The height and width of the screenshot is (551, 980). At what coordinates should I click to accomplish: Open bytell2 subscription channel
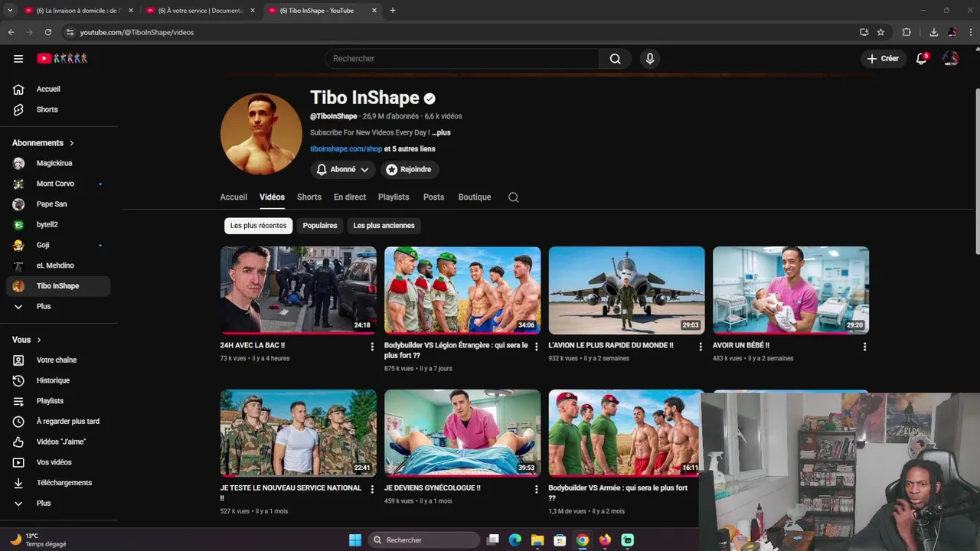[x=58, y=225]
